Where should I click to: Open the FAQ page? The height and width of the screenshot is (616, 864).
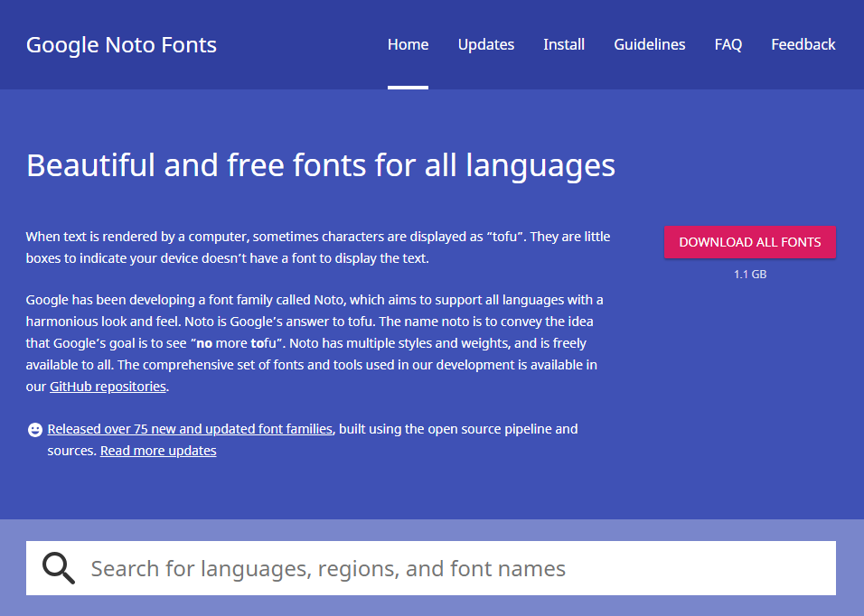(x=728, y=44)
